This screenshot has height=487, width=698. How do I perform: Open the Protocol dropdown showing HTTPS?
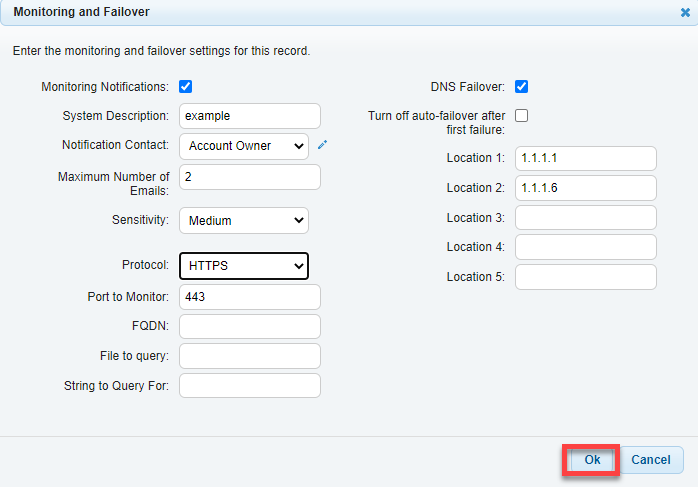click(244, 266)
